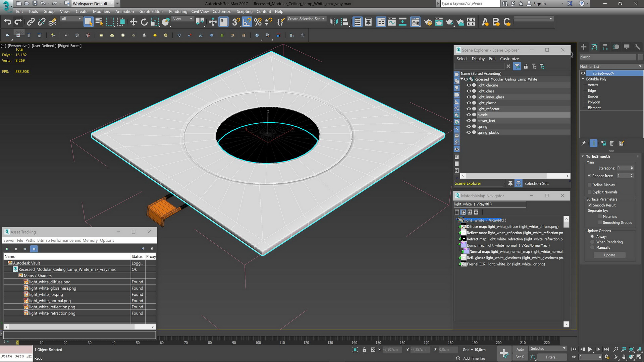Click the time slider at frame 0
Screen dimensions: 644x362
(x=17, y=343)
